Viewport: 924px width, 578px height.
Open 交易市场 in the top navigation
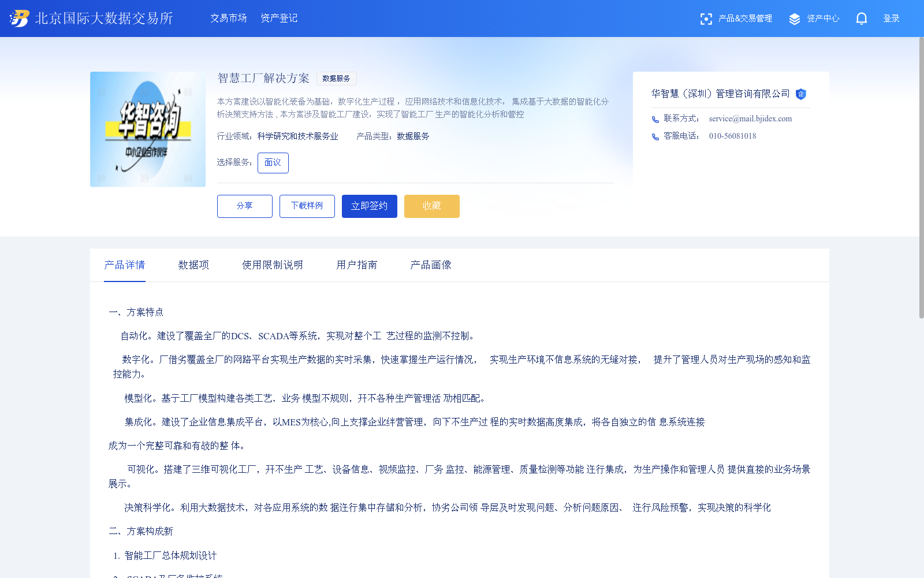tap(229, 18)
